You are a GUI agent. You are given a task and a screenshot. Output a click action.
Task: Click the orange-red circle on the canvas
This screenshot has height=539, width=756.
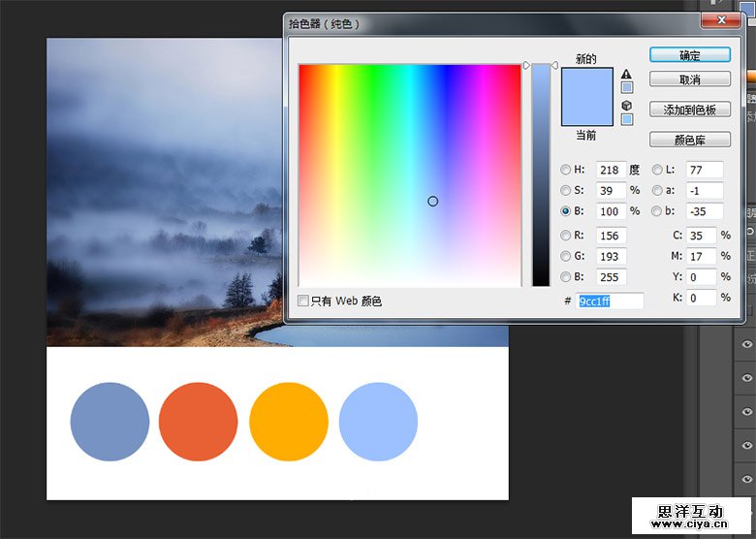tap(198, 422)
